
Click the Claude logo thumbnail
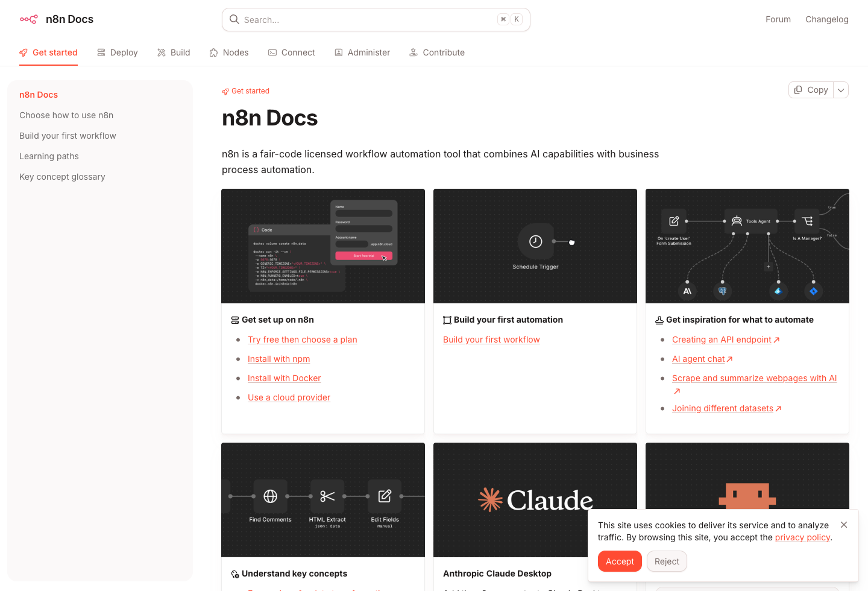click(x=535, y=500)
